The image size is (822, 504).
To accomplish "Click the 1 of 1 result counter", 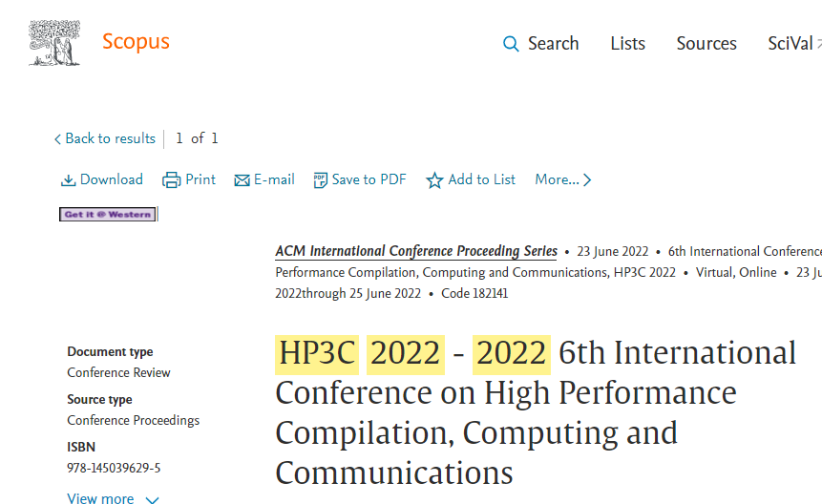I will (x=197, y=138).
